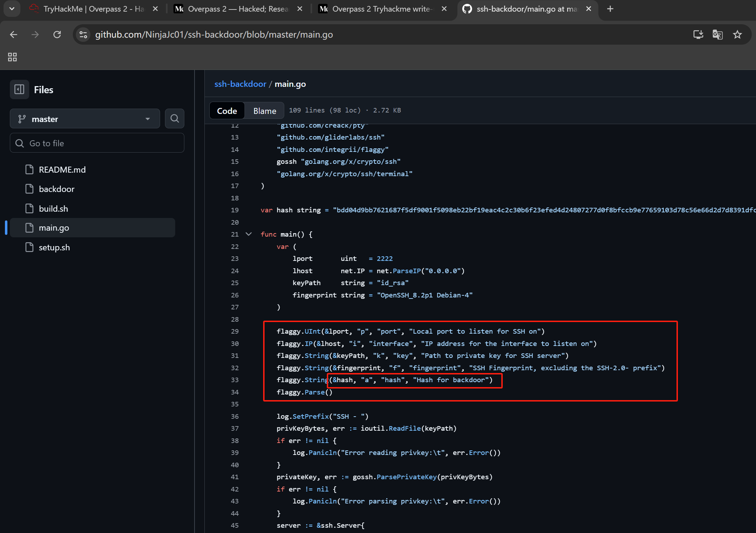Click the '109 lines (98 loc)' file info
The image size is (756, 533).
[x=345, y=110]
